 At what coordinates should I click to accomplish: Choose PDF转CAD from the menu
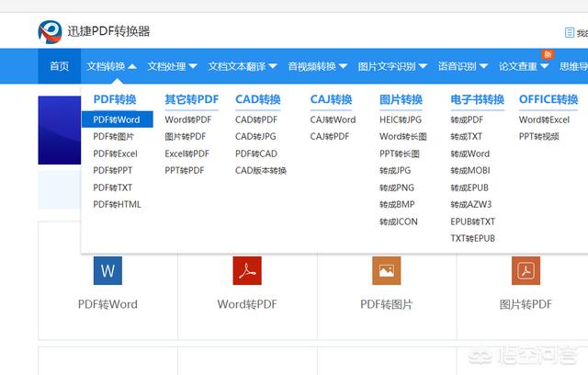[256, 153]
